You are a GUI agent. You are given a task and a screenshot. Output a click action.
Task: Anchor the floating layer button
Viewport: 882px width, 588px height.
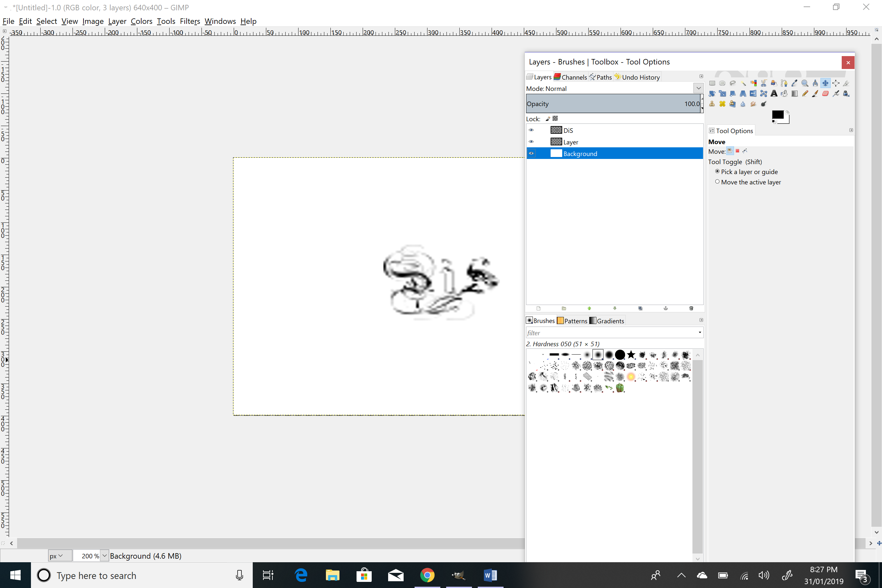(x=666, y=308)
